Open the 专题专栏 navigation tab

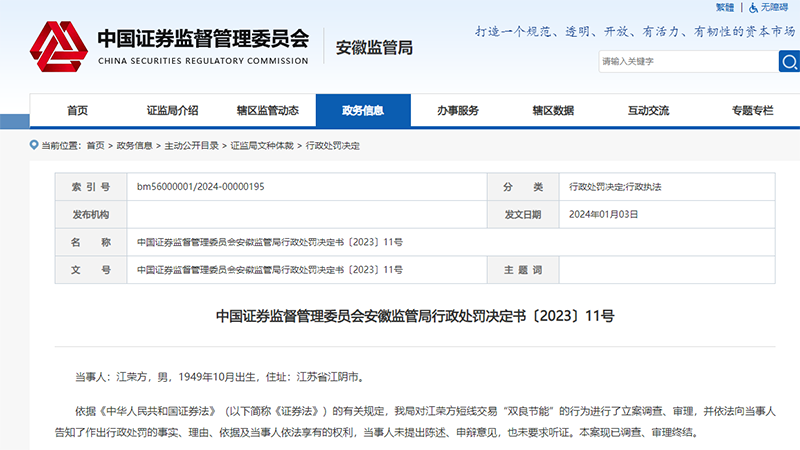click(x=753, y=110)
